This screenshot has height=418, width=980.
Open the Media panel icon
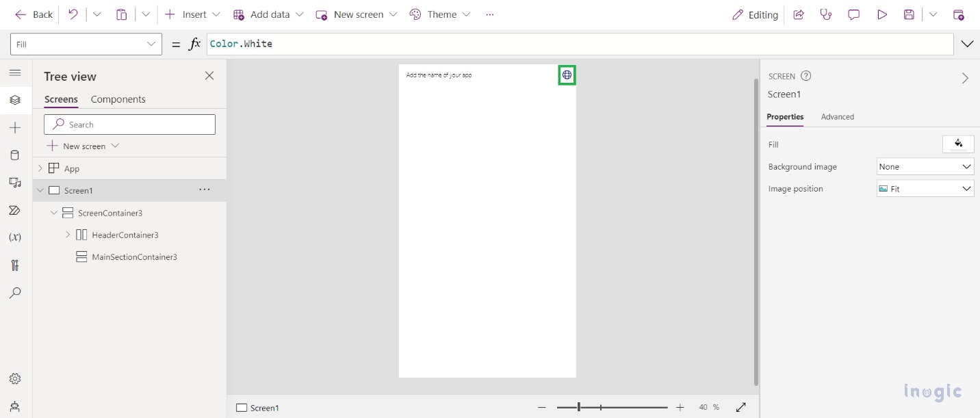pos(15,183)
